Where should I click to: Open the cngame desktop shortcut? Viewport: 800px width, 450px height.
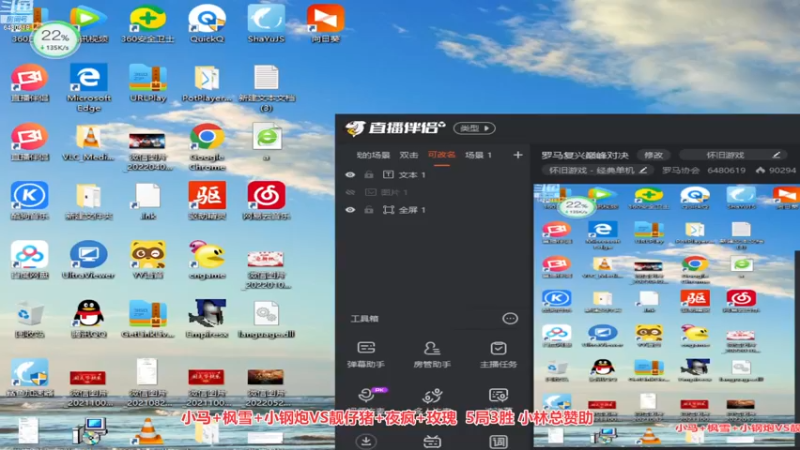207,260
